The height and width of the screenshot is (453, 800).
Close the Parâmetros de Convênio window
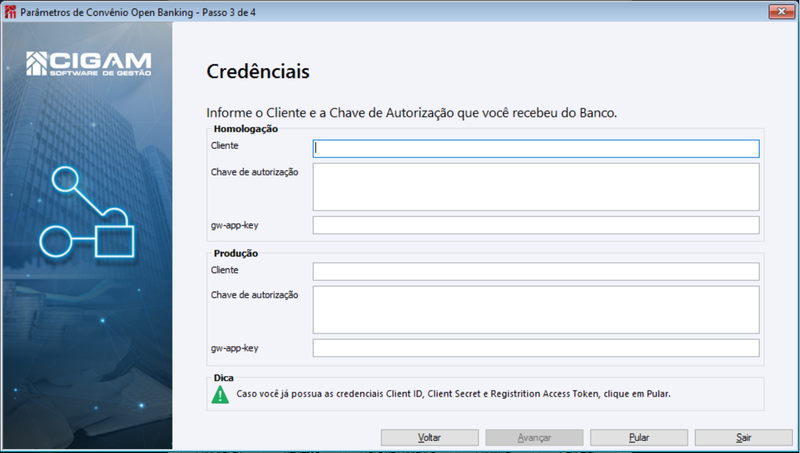pyautogui.click(x=781, y=11)
